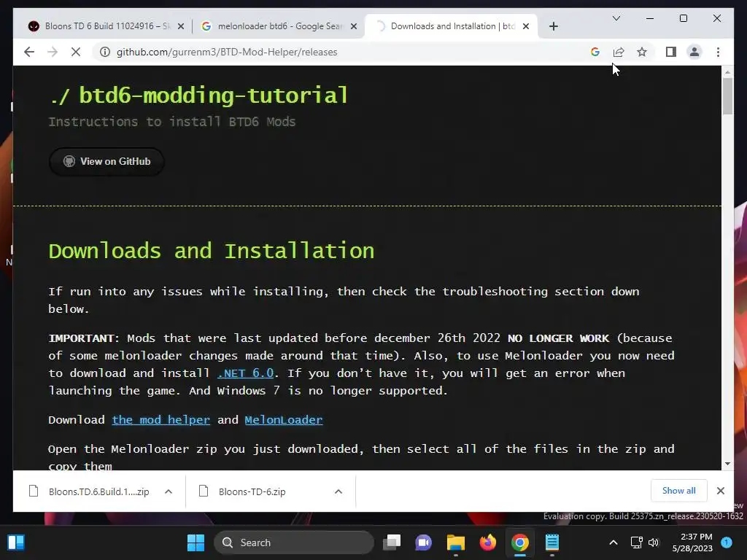Expand options for Bloons.TD.6.Build zip download
The height and width of the screenshot is (560, 747).
coord(169,491)
